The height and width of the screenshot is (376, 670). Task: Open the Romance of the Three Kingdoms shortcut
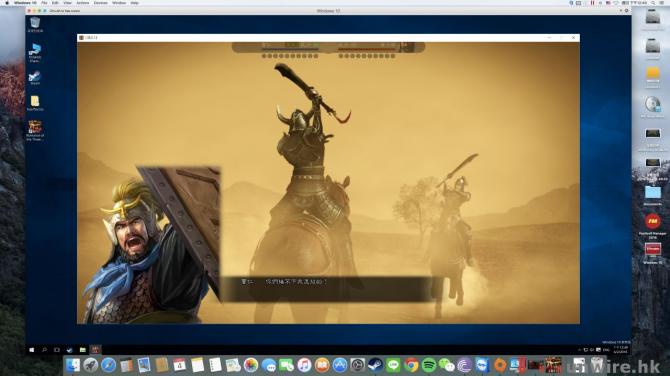pos(35,130)
